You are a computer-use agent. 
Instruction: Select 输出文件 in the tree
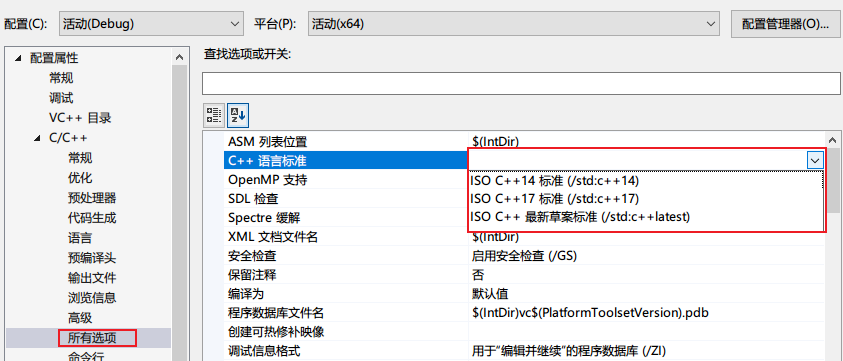[92, 278]
